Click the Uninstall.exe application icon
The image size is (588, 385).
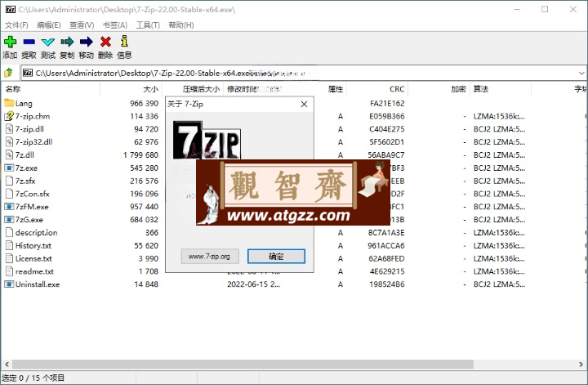9,284
